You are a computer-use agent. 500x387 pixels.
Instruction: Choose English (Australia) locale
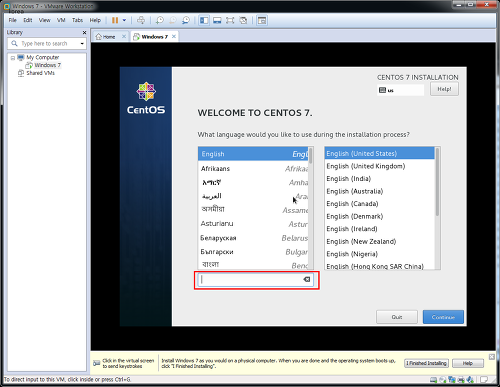click(x=380, y=191)
